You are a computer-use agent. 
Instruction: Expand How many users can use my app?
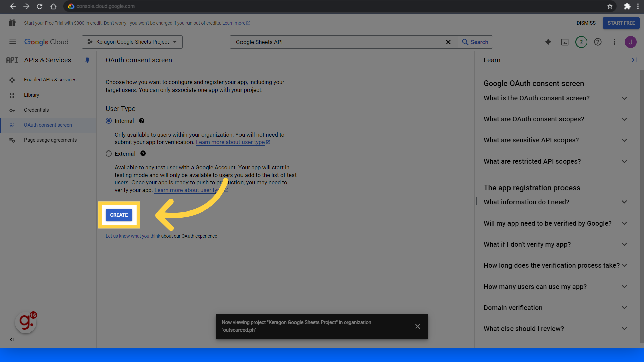click(555, 287)
